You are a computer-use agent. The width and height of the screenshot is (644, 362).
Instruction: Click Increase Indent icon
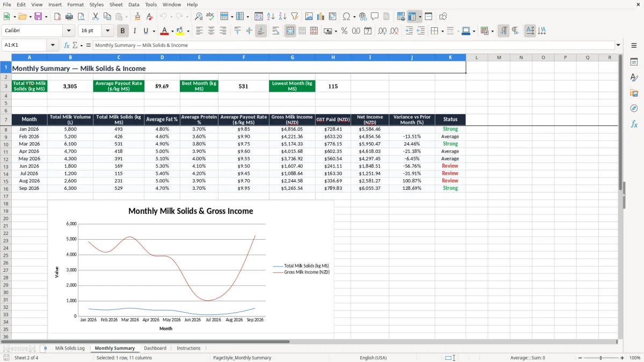[x=409, y=31]
